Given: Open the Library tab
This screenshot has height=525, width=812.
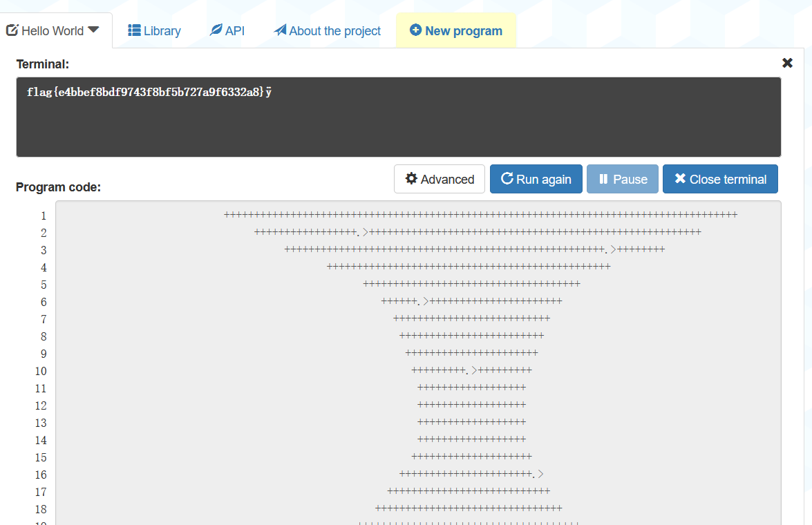Looking at the screenshot, I should point(154,30).
